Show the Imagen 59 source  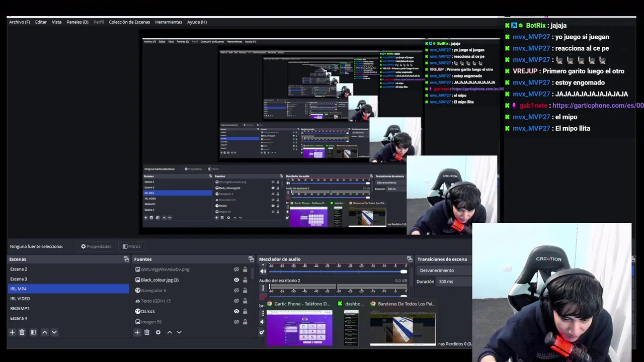click(x=236, y=322)
